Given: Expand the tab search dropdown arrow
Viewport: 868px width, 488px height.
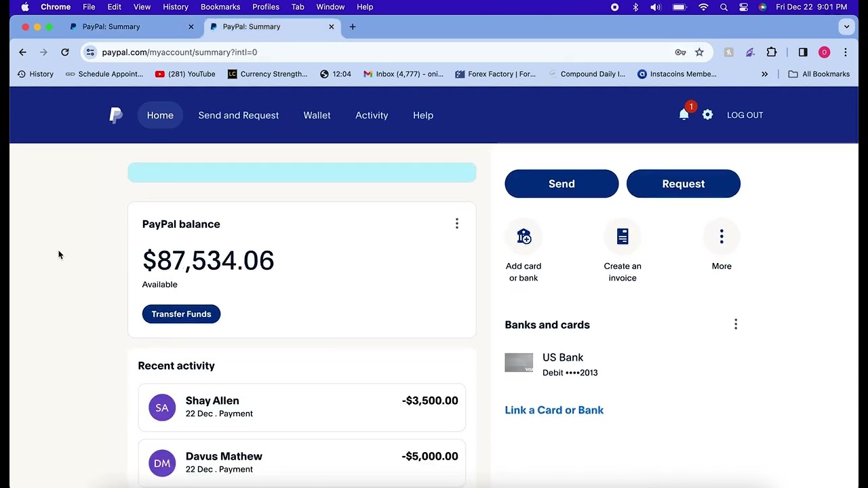Looking at the screenshot, I should click(x=846, y=27).
